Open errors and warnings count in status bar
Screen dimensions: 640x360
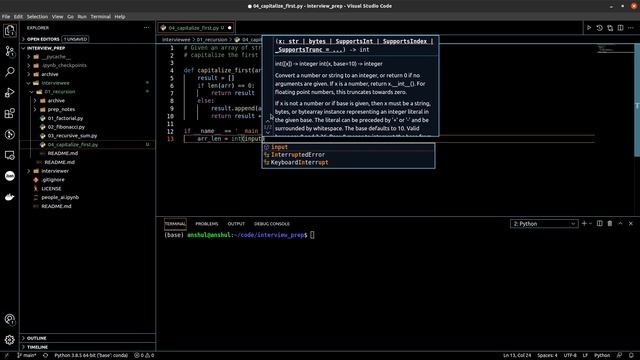click(144, 356)
